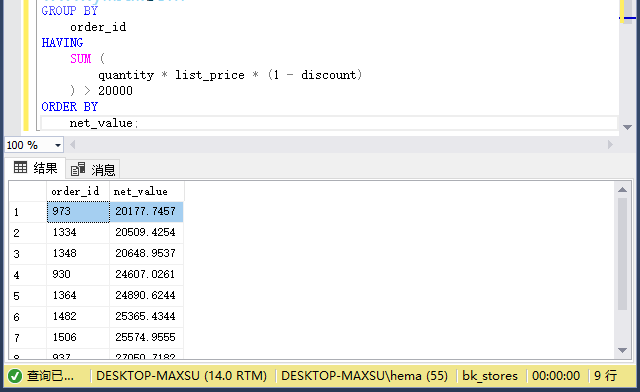Click the green query success checkmark icon
640x392 pixels.
[x=15, y=376]
